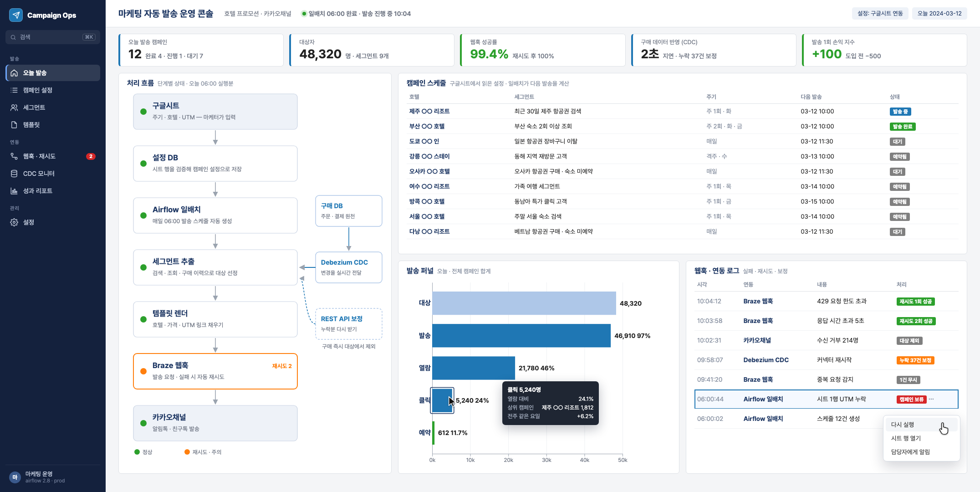Click the 클릭 bar in 발송 퍼널
The image size is (980, 492).
tap(442, 400)
